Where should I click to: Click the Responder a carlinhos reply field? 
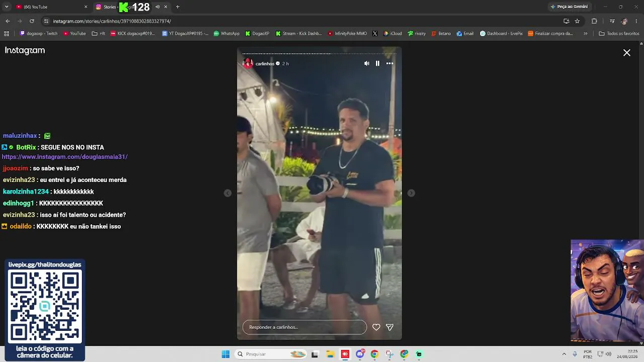point(304,327)
